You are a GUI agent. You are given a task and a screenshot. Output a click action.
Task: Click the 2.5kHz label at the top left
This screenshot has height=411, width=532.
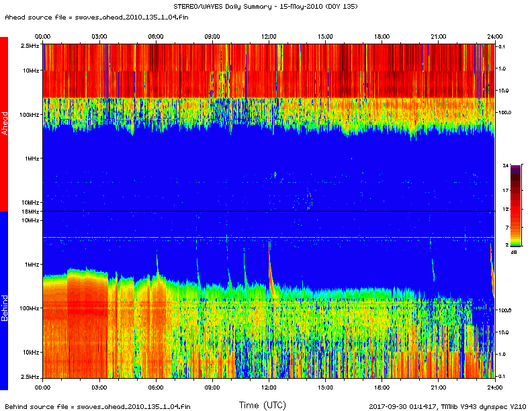pyautogui.click(x=30, y=46)
